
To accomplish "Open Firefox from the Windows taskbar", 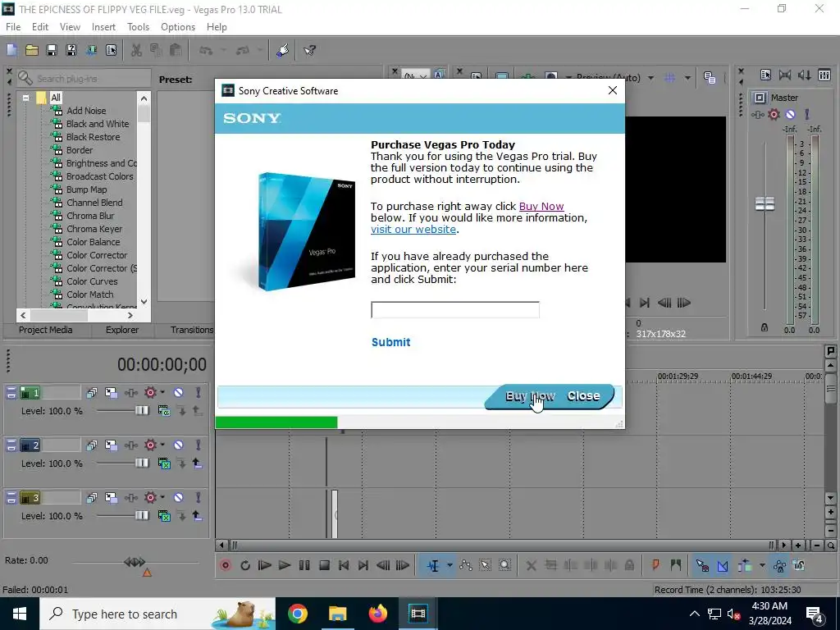I will click(377, 614).
